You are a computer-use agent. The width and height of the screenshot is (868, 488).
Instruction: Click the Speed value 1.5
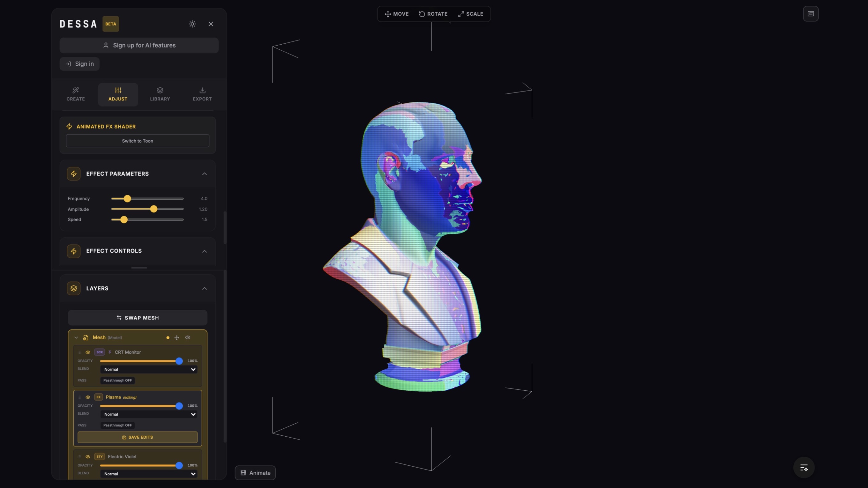205,219
